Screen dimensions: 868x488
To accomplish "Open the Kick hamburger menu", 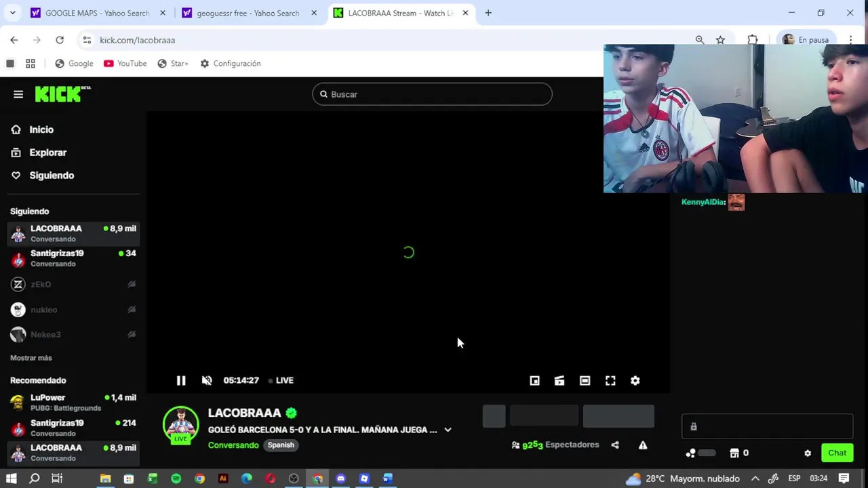I will pos(18,94).
